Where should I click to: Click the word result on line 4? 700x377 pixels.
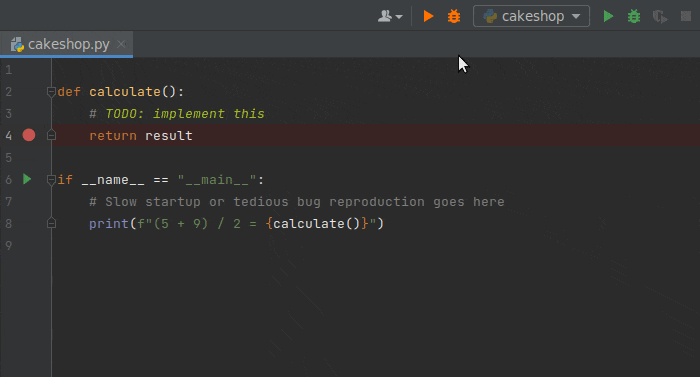click(169, 135)
